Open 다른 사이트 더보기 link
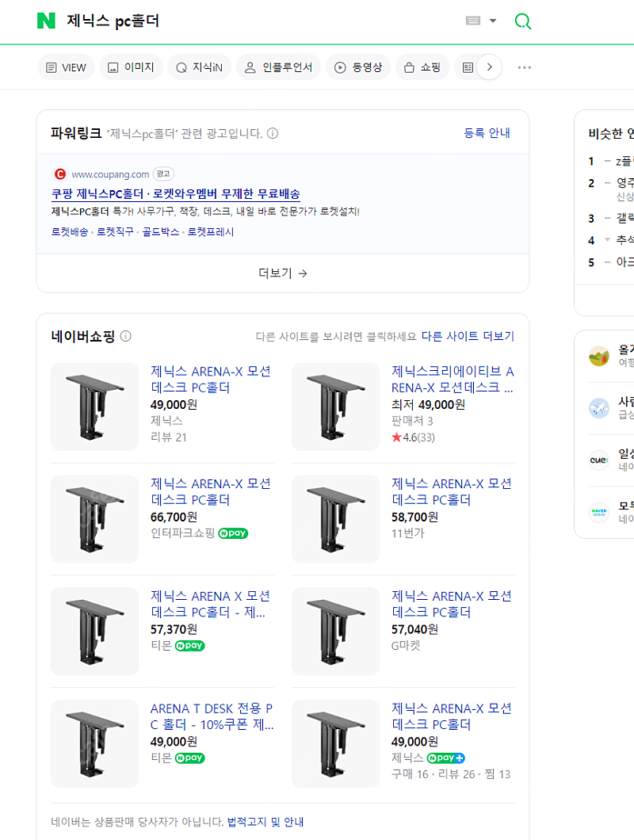634x840 pixels. click(468, 337)
